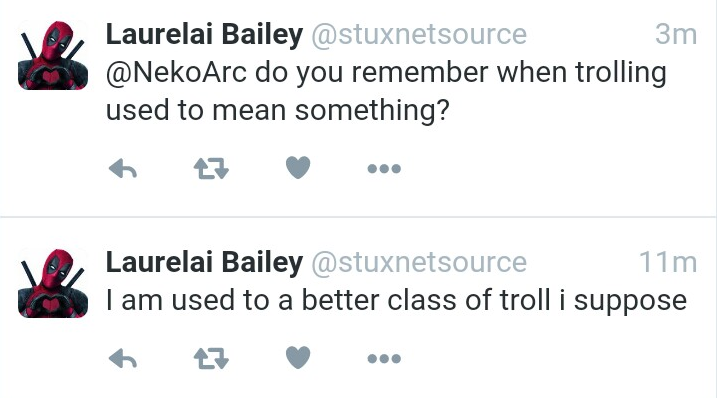The height and width of the screenshot is (398, 717).
Task: Open the @stuxnetsource handle on the 3m tweet
Action: pos(419,35)
